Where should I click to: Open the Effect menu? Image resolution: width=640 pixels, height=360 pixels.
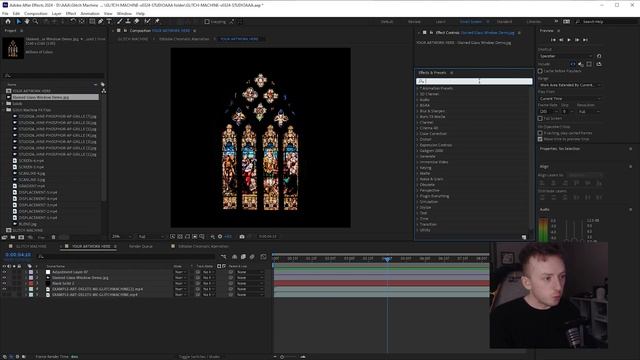coord(71,13)
